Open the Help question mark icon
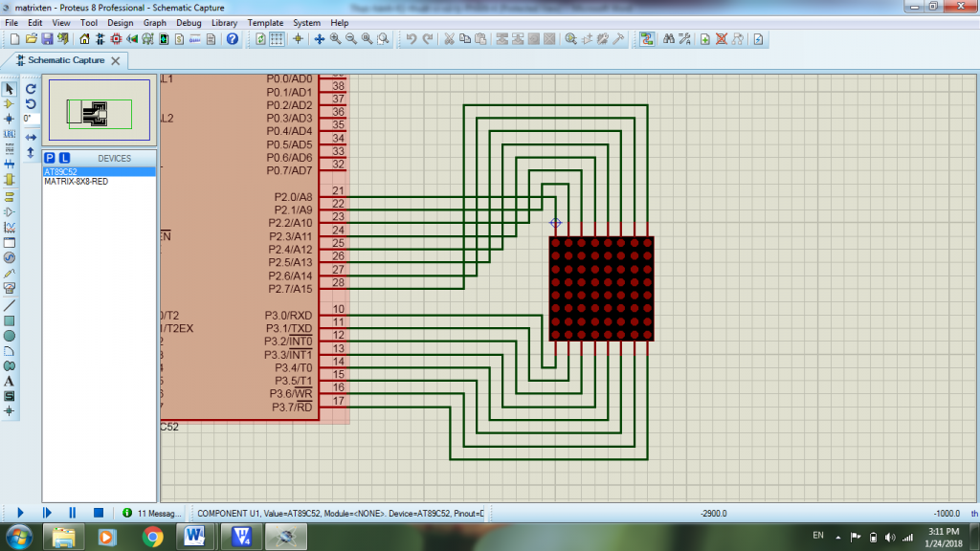The height and width of the screenshot is (551, 980). [x=232, y=39]
